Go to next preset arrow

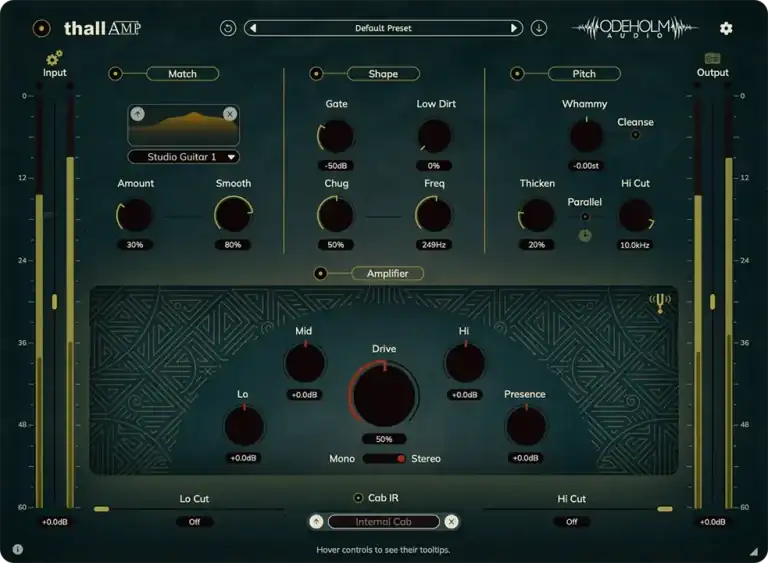coord(514,28)
